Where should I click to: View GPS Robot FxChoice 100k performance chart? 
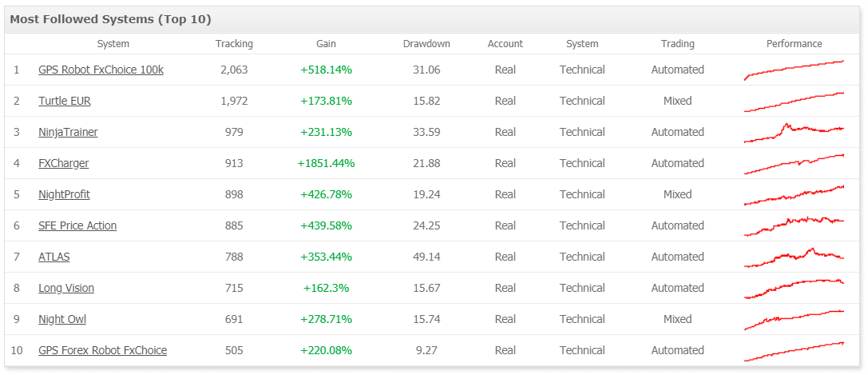point(794,70)
